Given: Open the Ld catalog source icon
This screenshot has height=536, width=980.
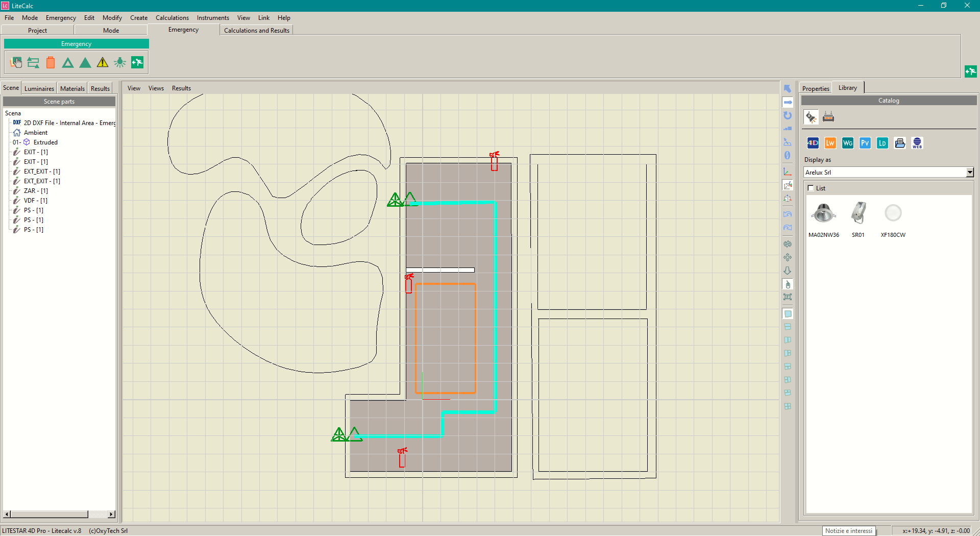Looking at the screenshot, I should (x=883, y=143).
